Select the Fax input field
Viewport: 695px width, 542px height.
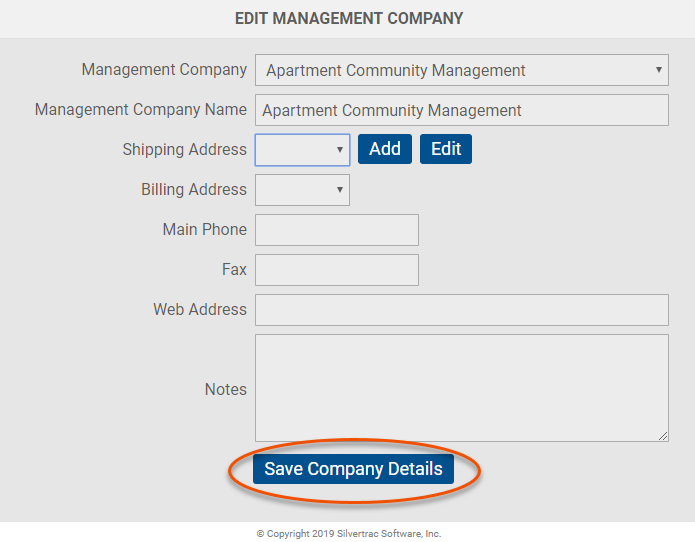337,270
